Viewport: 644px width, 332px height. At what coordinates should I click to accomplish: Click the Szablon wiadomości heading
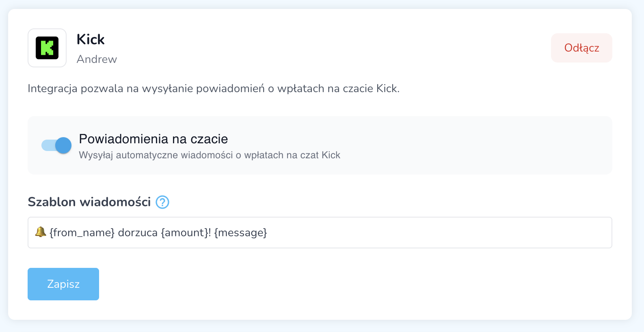89,202
